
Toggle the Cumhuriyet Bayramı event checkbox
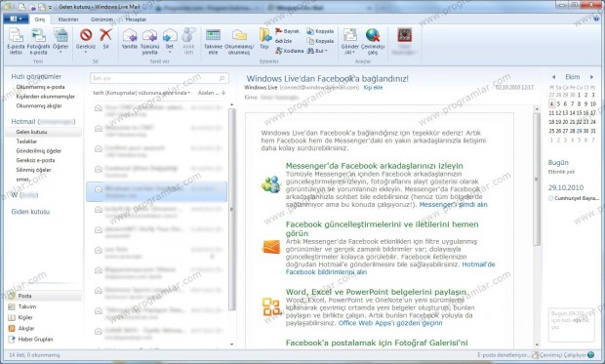pos(550,198)
